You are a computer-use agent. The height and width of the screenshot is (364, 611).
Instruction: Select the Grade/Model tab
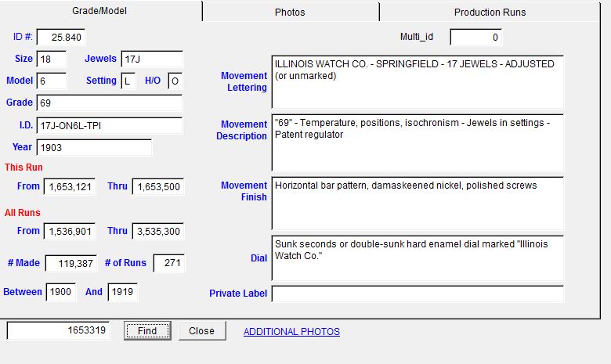[x=99, y=11]
